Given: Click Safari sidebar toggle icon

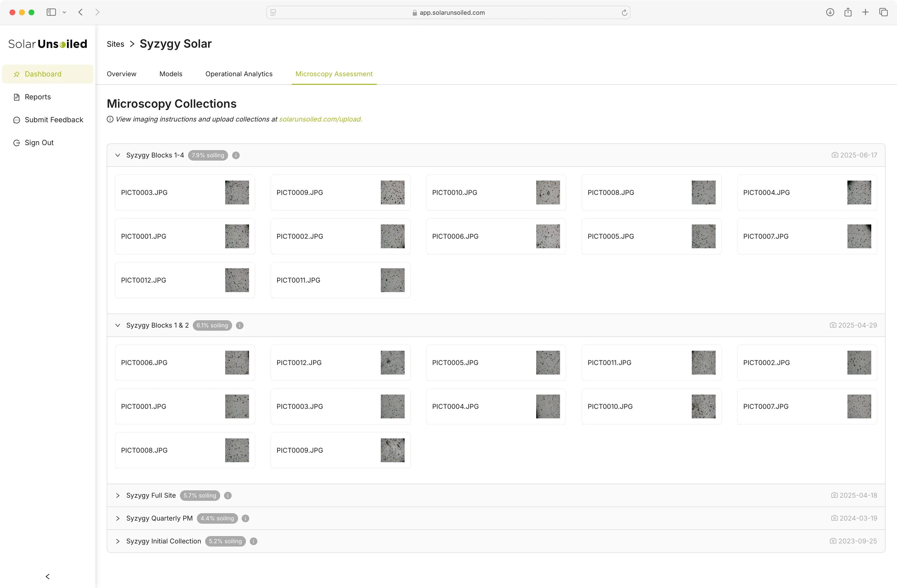Looking at the screenshot, I should [51, 12].
